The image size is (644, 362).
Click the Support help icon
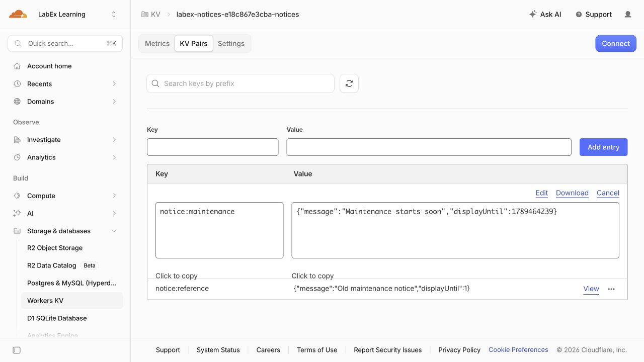(579, 15)
